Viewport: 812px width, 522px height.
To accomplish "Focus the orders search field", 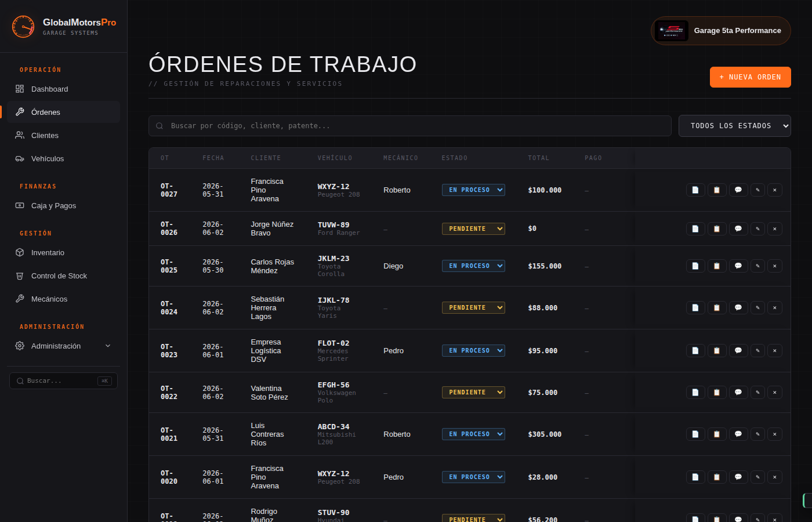I will click(x=410, y=126).
